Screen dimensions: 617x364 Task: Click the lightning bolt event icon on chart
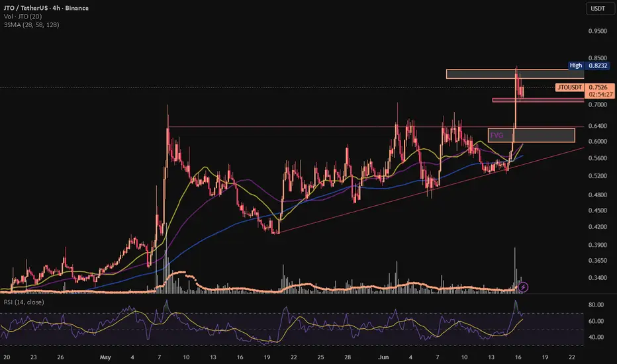tap(523, 287)
